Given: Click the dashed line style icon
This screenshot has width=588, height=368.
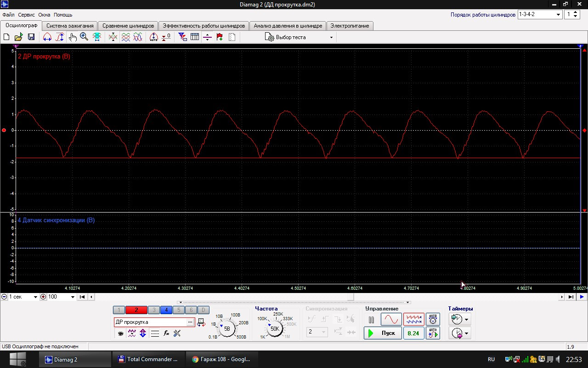Looking at the screenshot, I should point(155,333).
